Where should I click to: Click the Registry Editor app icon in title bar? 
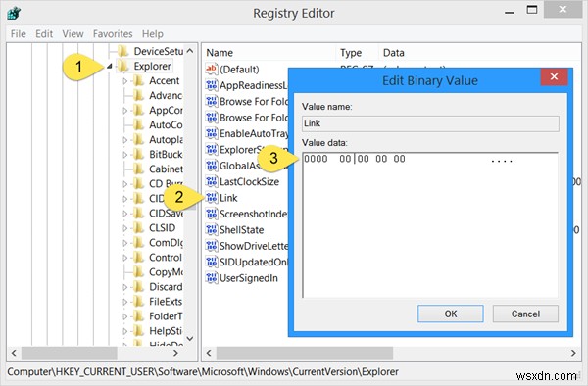click(14, 13)
